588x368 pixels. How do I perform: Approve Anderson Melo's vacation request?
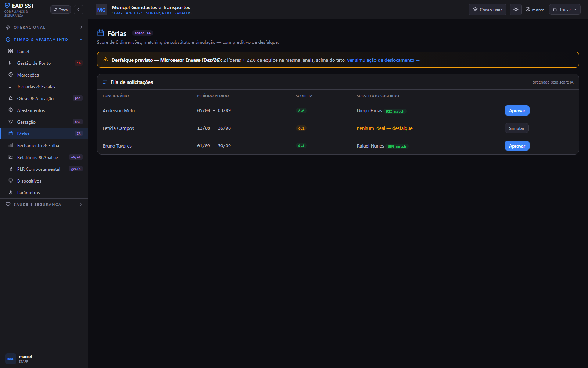pos(517,110)
